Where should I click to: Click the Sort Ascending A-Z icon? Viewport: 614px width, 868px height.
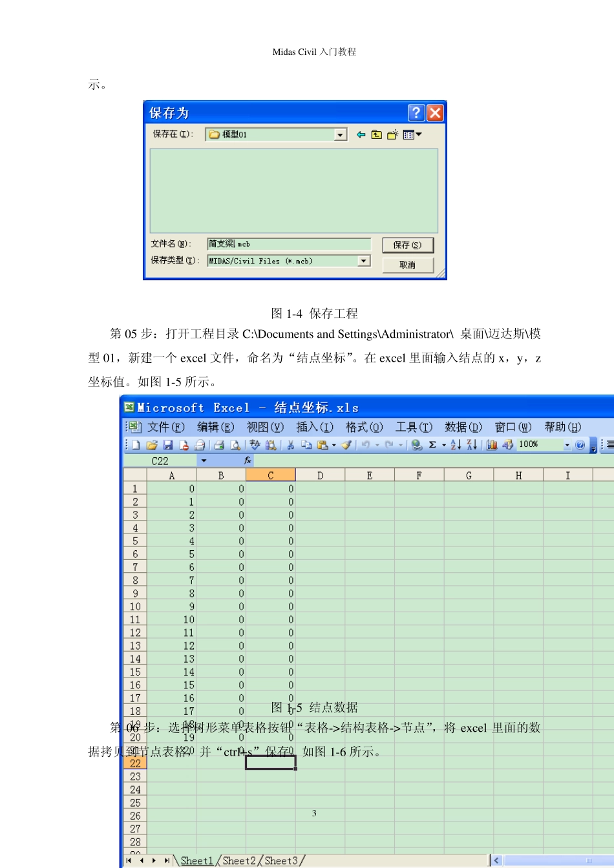click(456, 445)
